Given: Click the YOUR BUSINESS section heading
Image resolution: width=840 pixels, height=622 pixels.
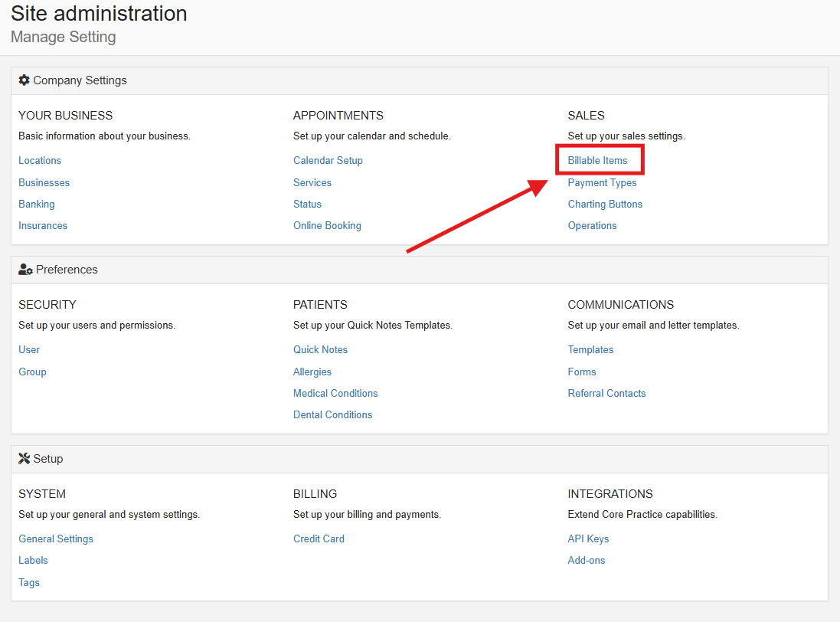Looking at the screenshot, I should pyautogui.click(x=65, y=116).
